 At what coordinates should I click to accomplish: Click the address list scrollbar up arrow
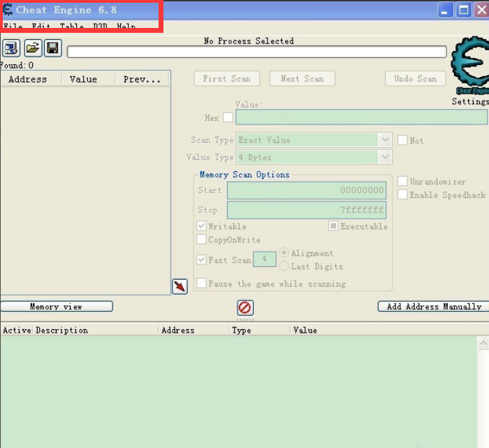(x=483, y=343)
